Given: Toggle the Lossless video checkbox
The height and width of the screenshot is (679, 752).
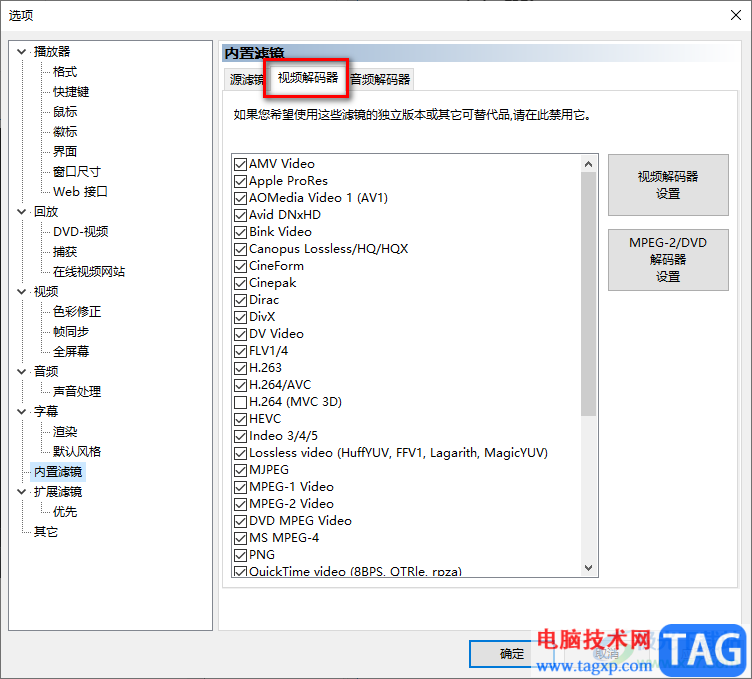Looking at the screenshot, I should [x=240, y=453].
